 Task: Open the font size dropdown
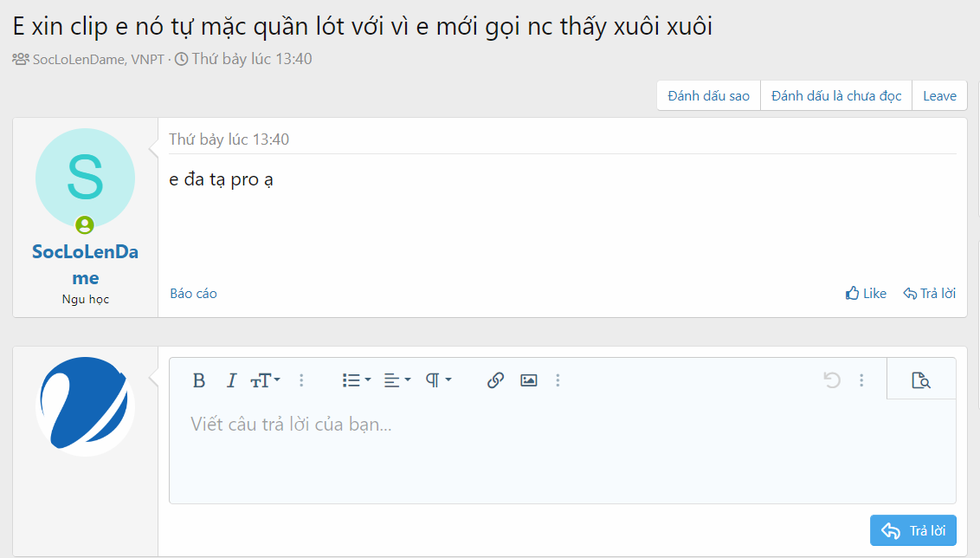point(265,380)
